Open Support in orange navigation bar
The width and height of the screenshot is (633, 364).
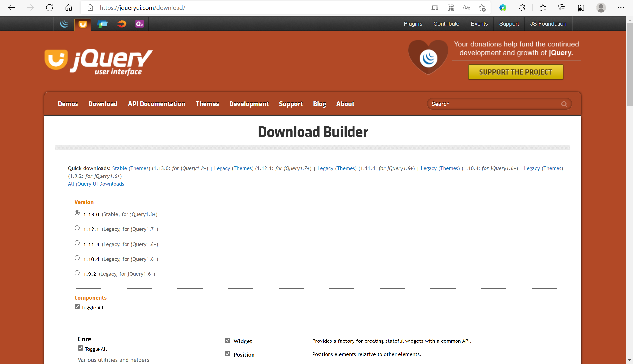pyautogui.click(x=291, y=104)
